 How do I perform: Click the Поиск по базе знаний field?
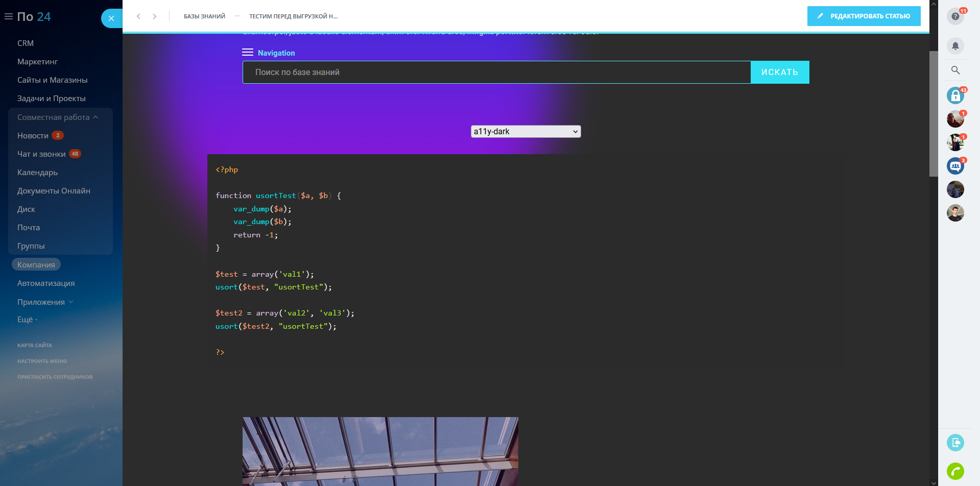(x=496, y=72)
